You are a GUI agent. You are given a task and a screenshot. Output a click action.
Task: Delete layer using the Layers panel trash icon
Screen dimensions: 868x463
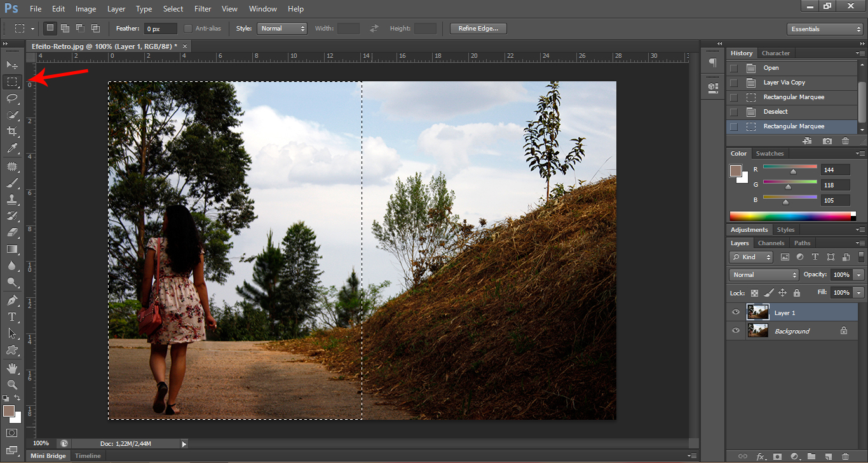click(845, 456)
